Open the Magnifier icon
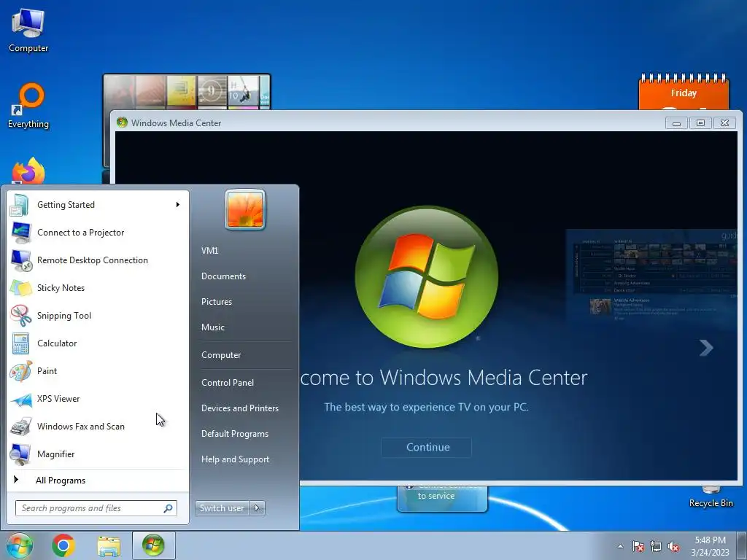The width and height of the screenshot is (747, 560). [x=20, y=454]
